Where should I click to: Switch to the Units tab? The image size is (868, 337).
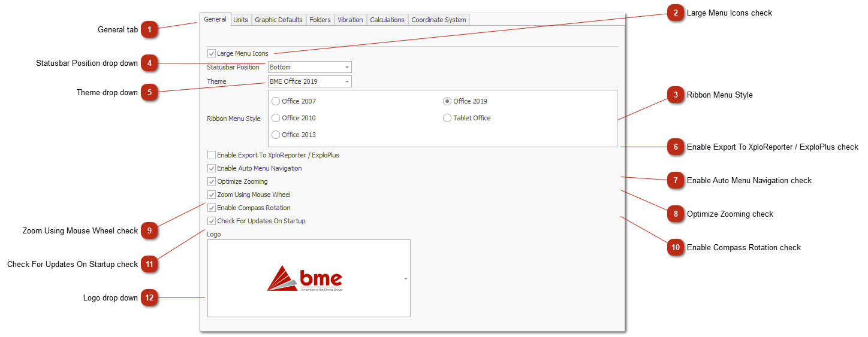[x=240, y=20]
